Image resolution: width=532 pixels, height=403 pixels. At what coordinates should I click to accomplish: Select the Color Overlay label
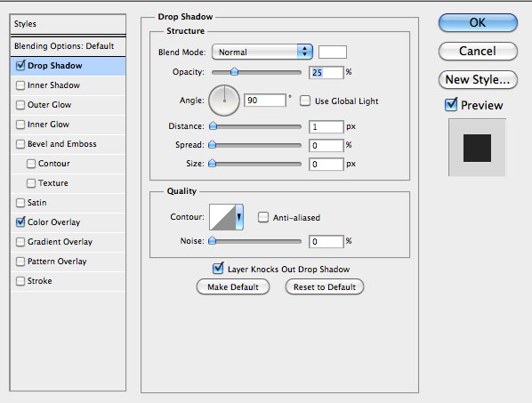click(x=53, y=222)
